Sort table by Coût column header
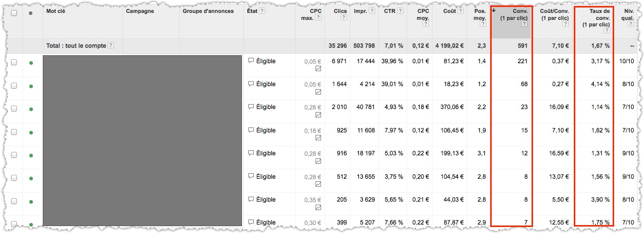Viewport: 644px width, 233px height. click(x=449, y=11)
